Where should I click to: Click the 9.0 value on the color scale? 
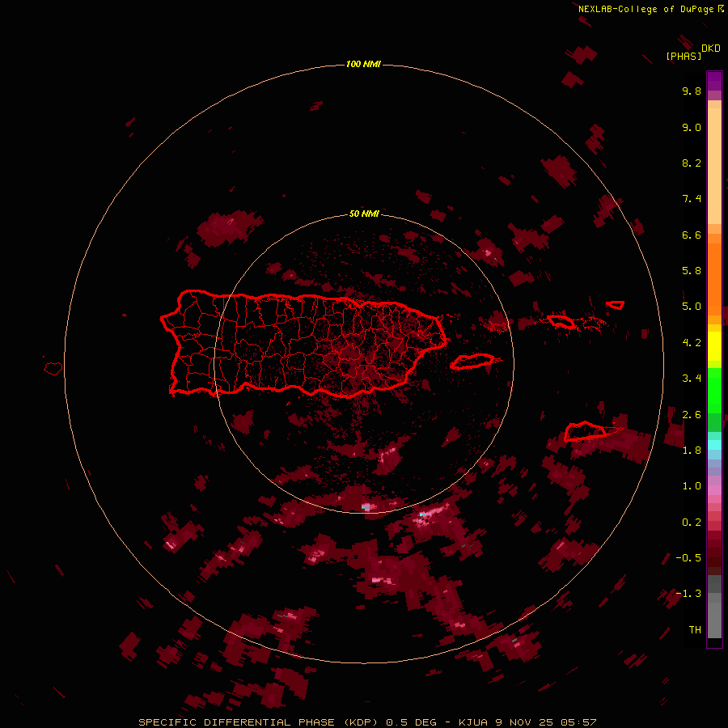[x=692, y=127]
